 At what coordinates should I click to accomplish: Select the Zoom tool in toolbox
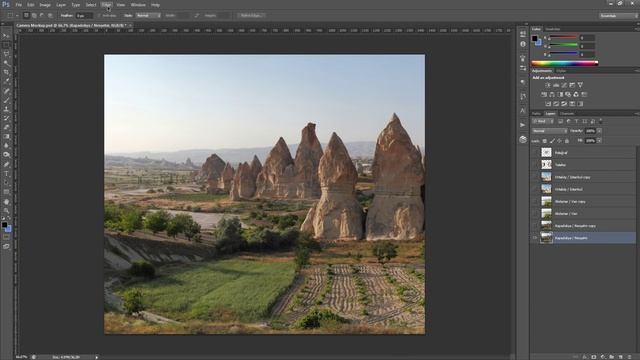[x=6, y=211]
